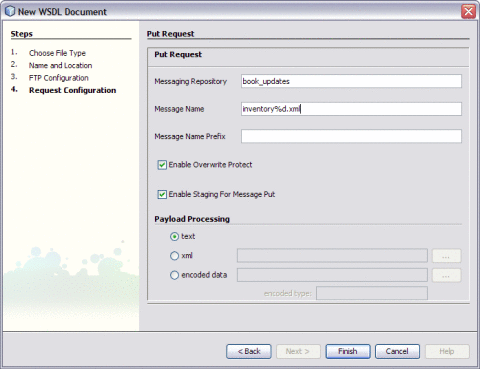Click the WSDL document cube icon in title bar
480x369 pixels.
10,11
